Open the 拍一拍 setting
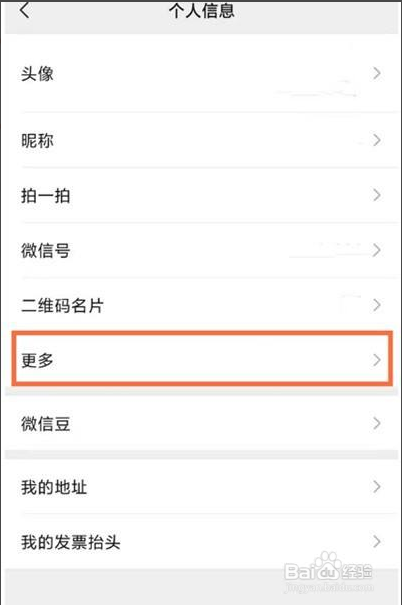Screen dimensions: 402x605 (x=201, y=195)
